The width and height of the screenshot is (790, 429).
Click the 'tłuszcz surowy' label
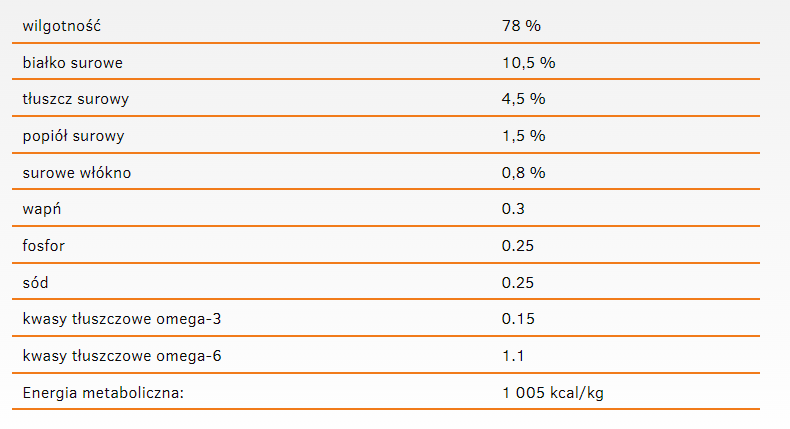(x=76, y=99)
